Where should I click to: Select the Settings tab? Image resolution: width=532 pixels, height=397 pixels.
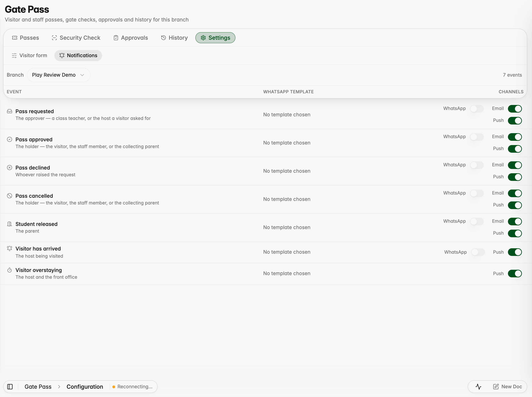pos(215,38)
